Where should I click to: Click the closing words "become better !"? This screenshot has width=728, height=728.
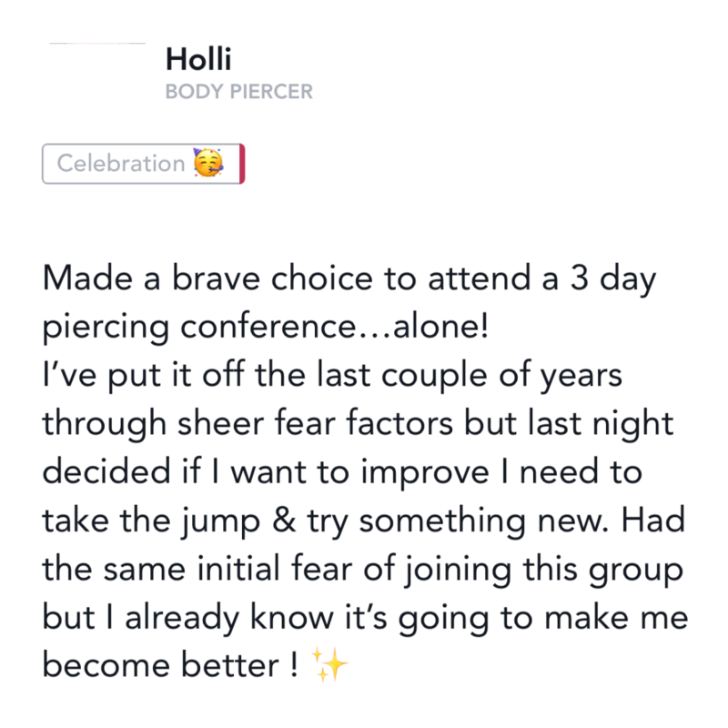coord(170,667)
